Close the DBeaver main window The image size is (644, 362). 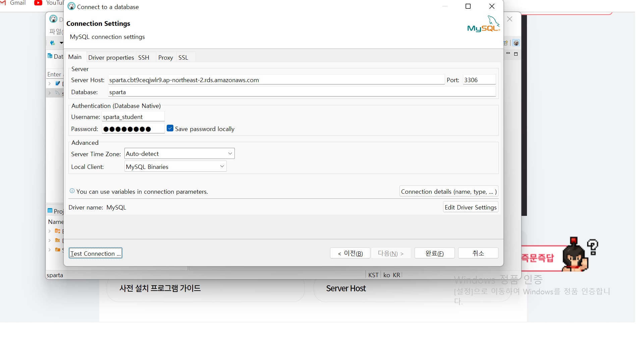tap(510, 19)
